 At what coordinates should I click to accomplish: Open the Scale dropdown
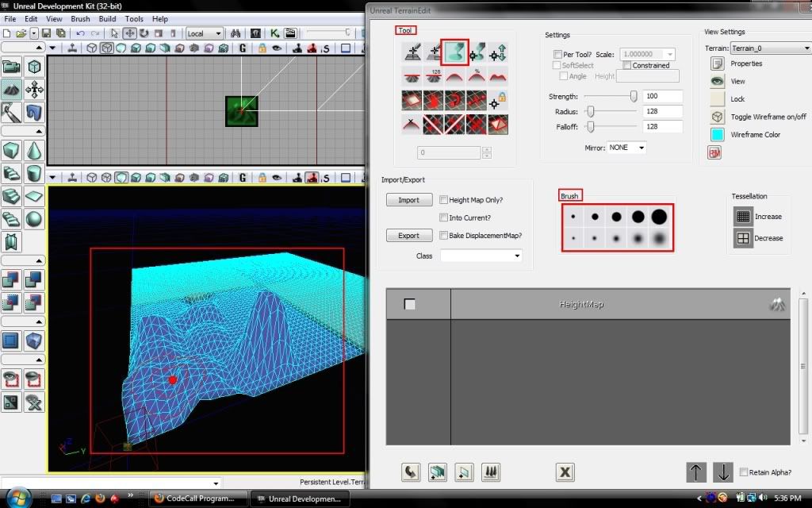pyautogui.click(x=647, y=54)
